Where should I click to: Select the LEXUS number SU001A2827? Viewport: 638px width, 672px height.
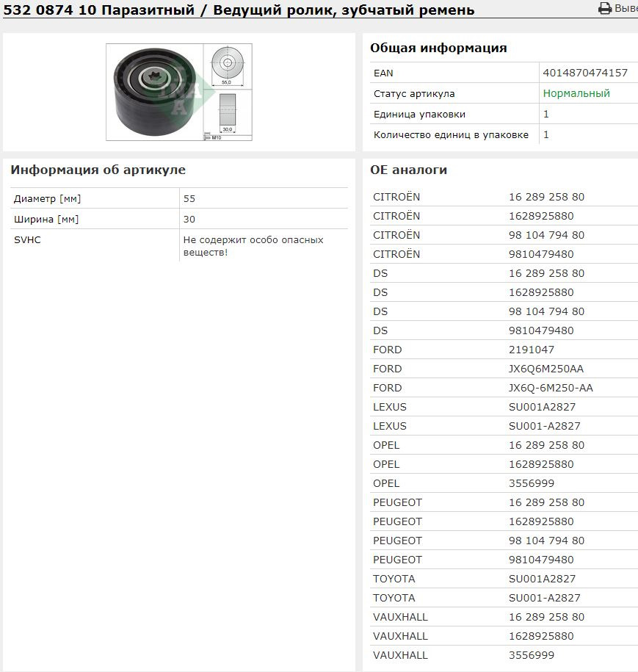pos(542,407)
